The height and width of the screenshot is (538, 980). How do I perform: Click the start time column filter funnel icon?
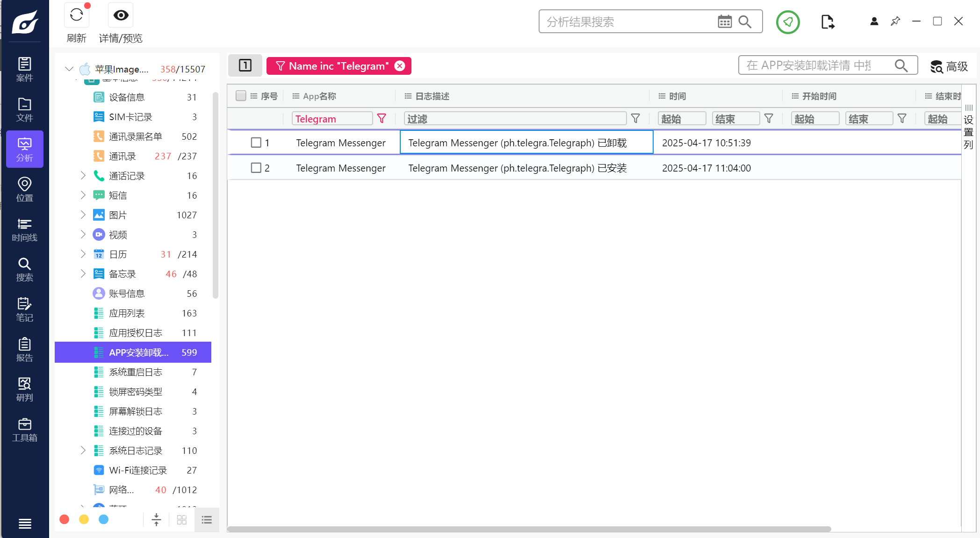[902, 119]
